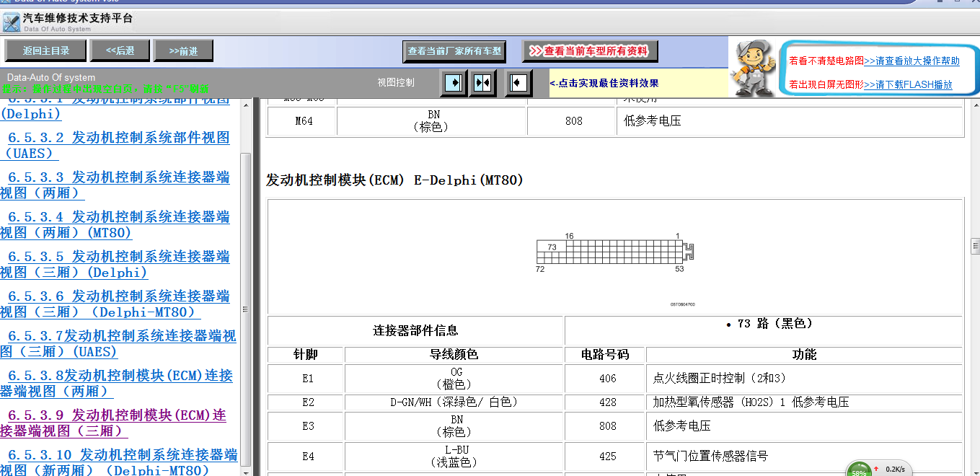Click the Data-Auto Of system label
This screenshot has height=476, width=980.
(x=51, y=78)
